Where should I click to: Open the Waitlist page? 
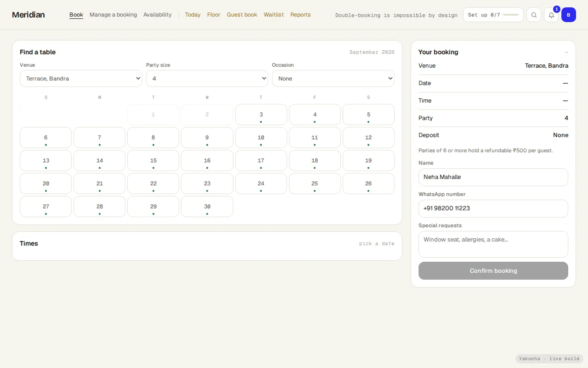[274, 15]
